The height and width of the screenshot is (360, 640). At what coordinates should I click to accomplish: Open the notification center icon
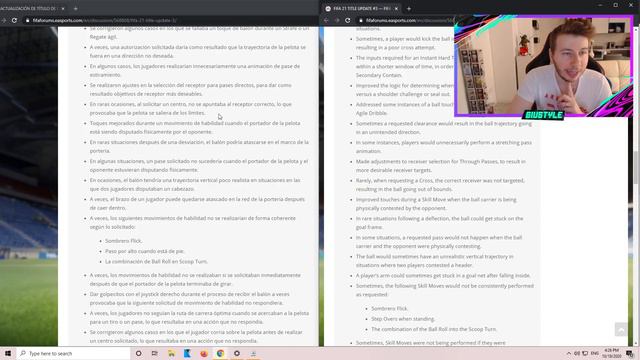pos(630,353)
